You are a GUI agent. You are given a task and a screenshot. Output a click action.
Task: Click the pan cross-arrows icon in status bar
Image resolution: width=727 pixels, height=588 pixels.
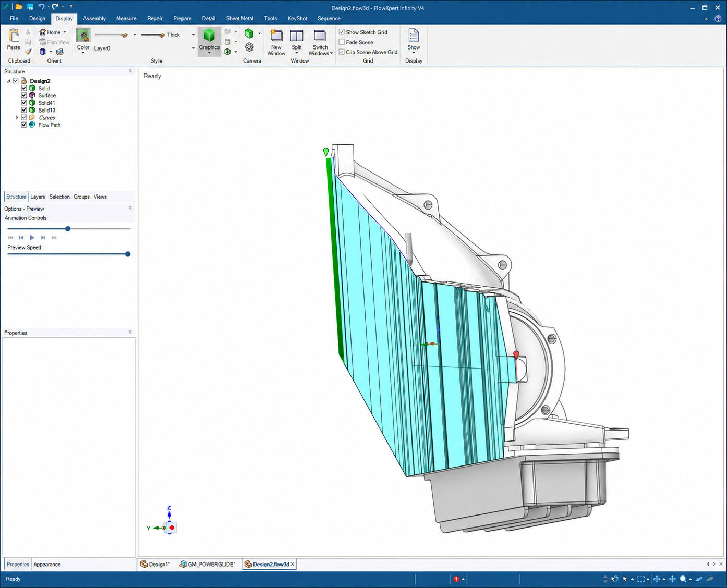tap(672, 579)
